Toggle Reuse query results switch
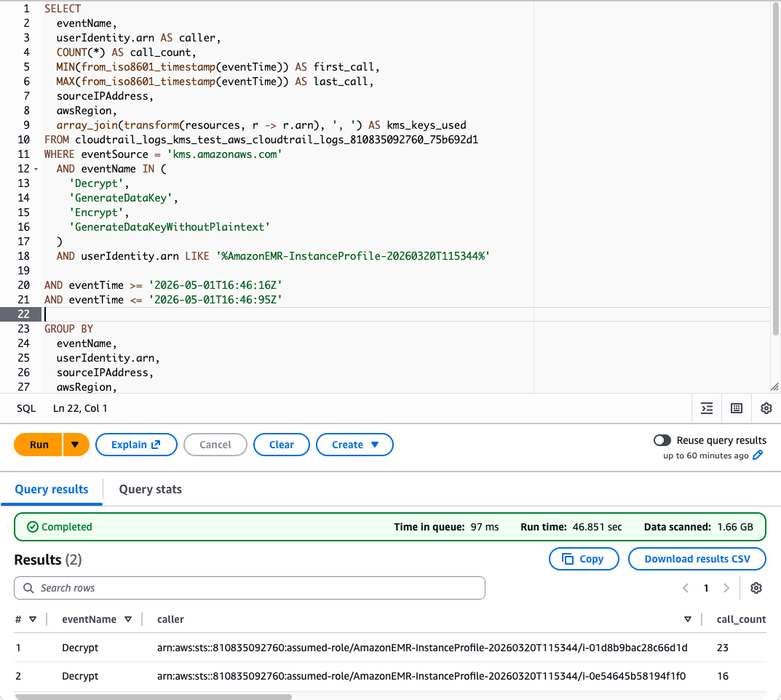Viewport: 781px width, 700px height. coord(662,440)
